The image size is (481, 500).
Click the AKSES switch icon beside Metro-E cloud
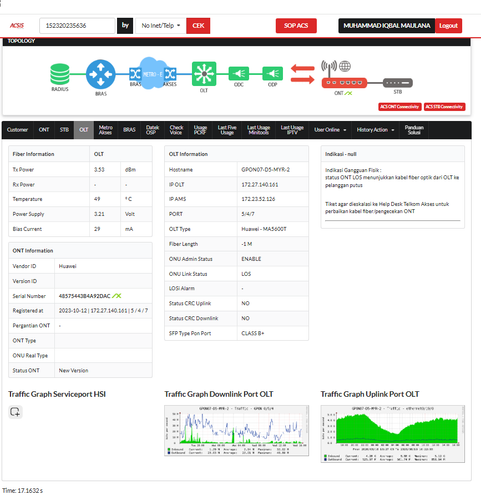[170, 74]
